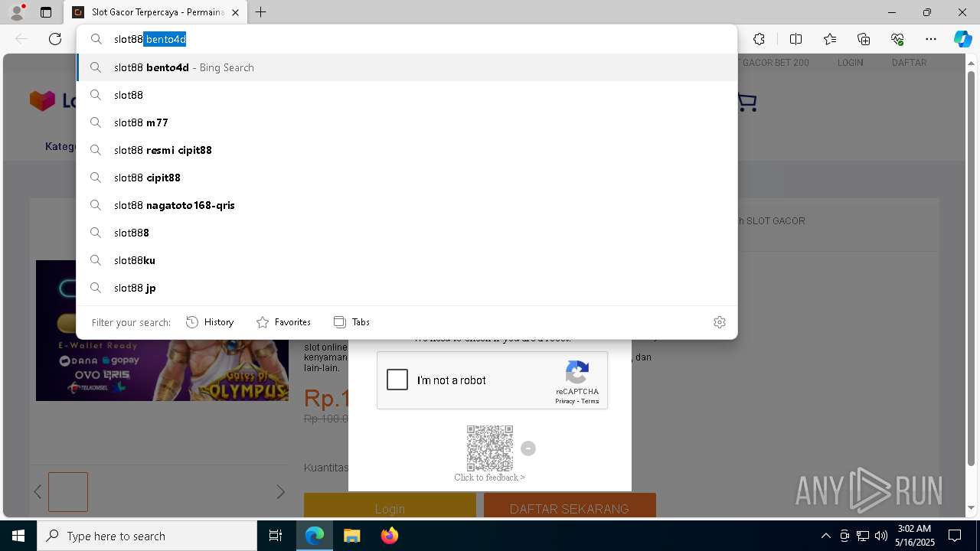Show previous product thumbnail arrow
This screenshot has width=980, height=551.
(x=38, y=491)
